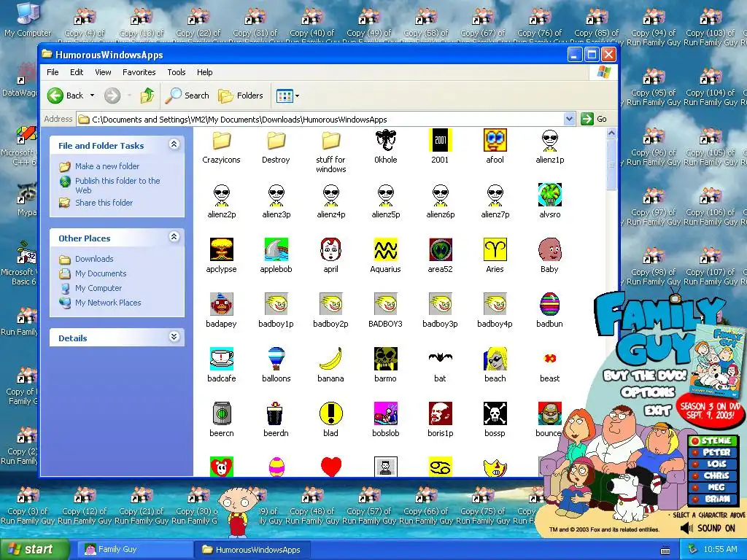
Task: Go Back in the Explorer toolbar
Action: (x=65, y=96)
